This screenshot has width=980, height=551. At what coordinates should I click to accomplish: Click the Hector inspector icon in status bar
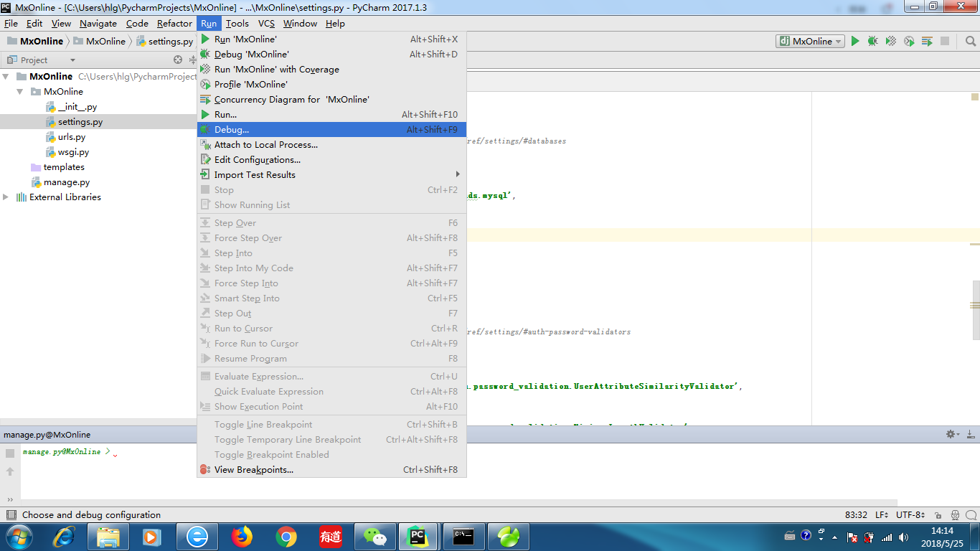tap(956, 515)
